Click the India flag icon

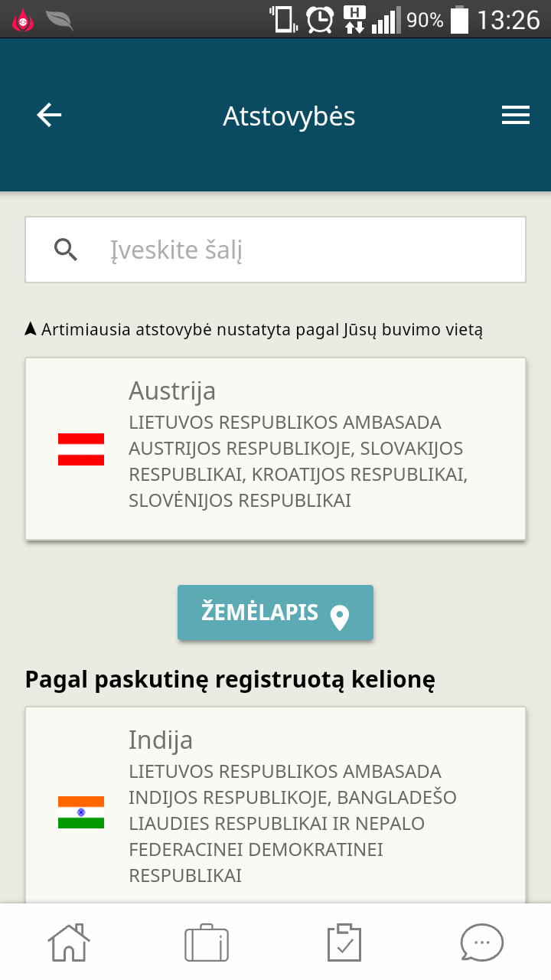[x=81, y=812]
